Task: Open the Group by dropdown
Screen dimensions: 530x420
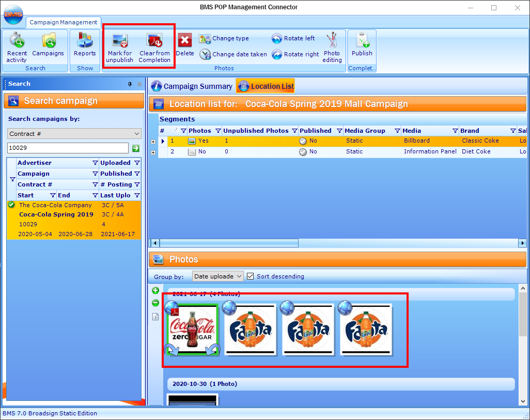Action: pyautogui.click(x=217, y=276)
